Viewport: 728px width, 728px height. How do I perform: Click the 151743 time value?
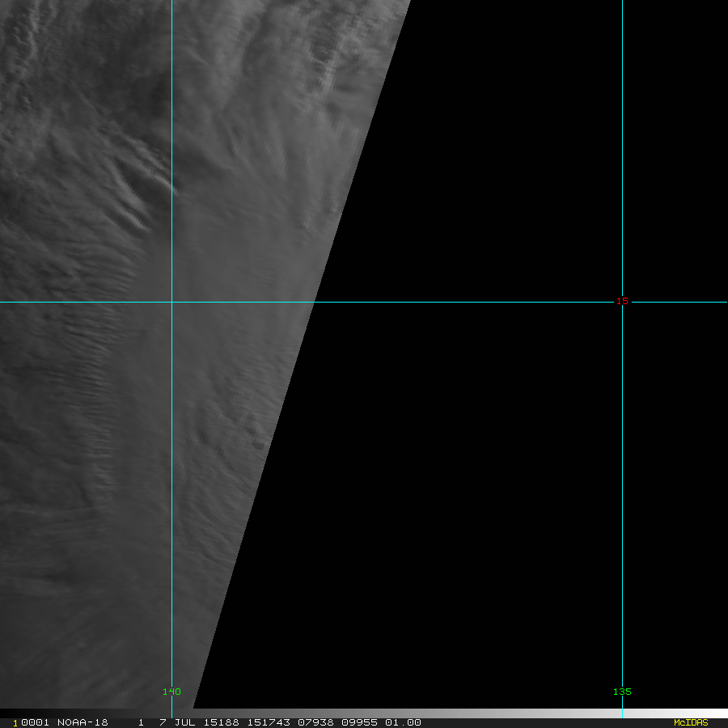click(x=269, y=722)
